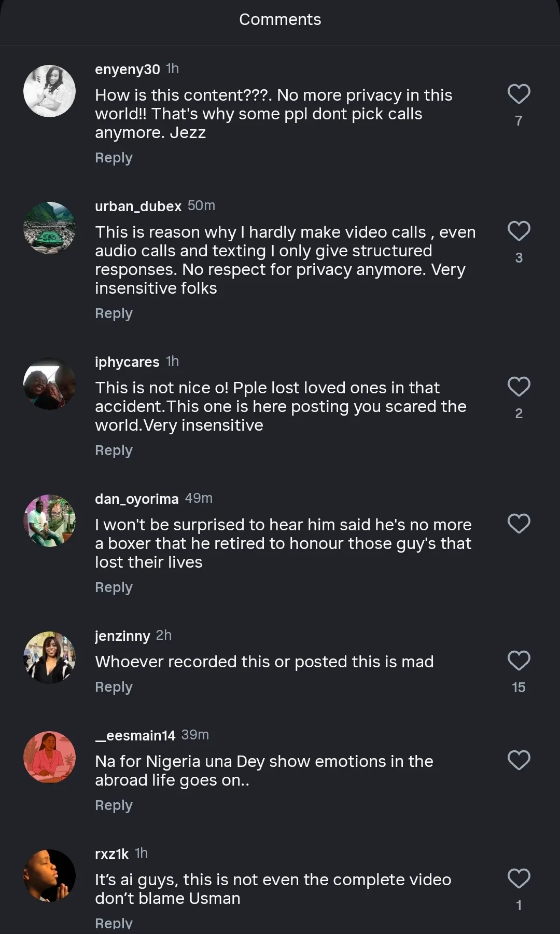Viewport: 560px width, 934px height.
Task: Open enyeny30's profile picture
Action: click(50, 91)
